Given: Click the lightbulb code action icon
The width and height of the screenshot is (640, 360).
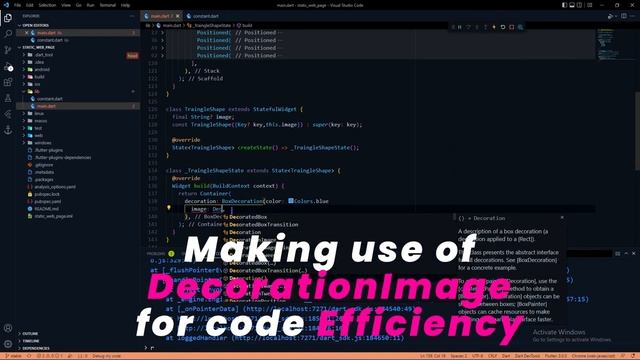Looking at the screenshot, I should [169, 208].
